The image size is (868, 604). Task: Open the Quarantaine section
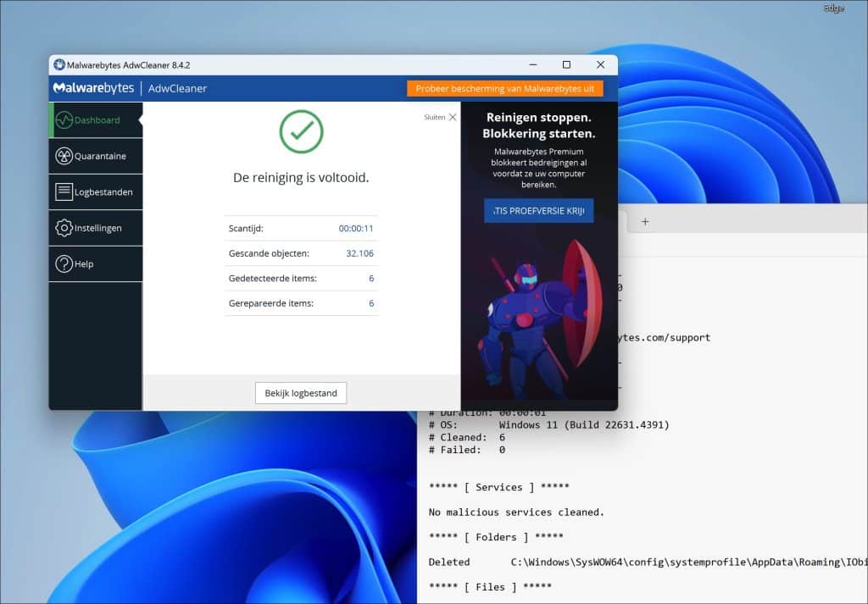tap(96, 156)
